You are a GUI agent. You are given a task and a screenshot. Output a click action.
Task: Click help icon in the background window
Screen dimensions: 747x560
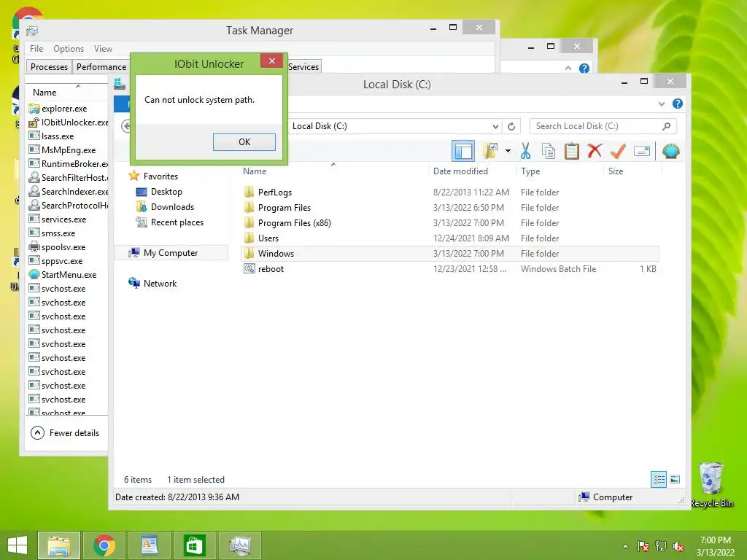584,69
